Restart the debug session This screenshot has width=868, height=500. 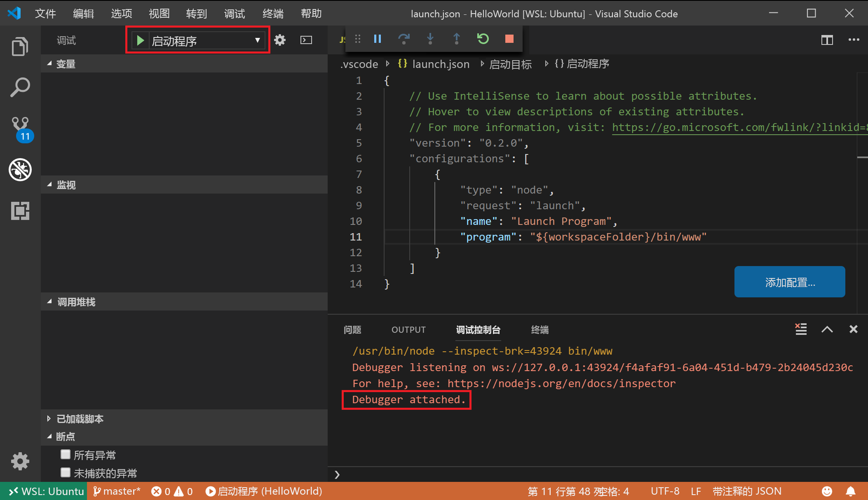click(x=483, y=39)
